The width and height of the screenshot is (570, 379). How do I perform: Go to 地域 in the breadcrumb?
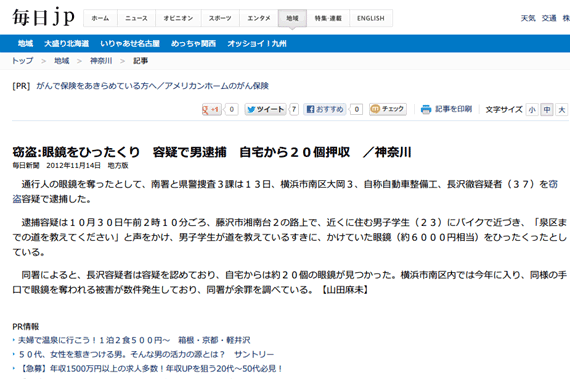61,61
